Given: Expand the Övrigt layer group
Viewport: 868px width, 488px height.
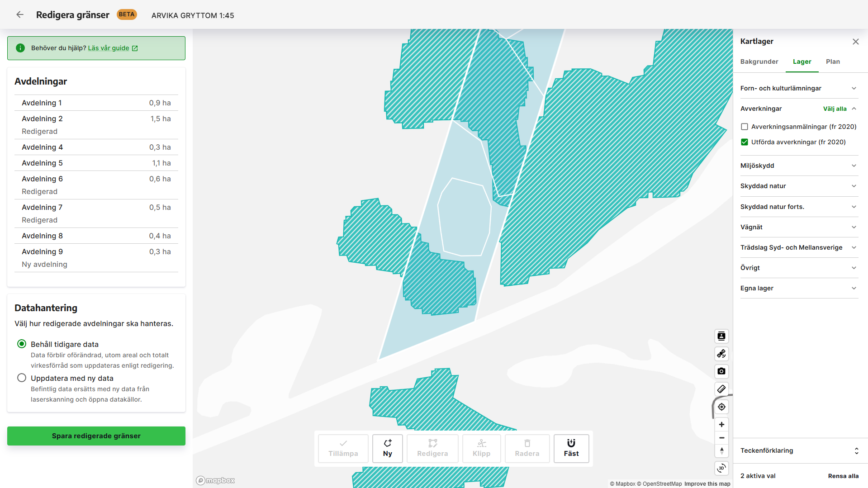Looking at the screenshot, I should (x=799, y=268).
